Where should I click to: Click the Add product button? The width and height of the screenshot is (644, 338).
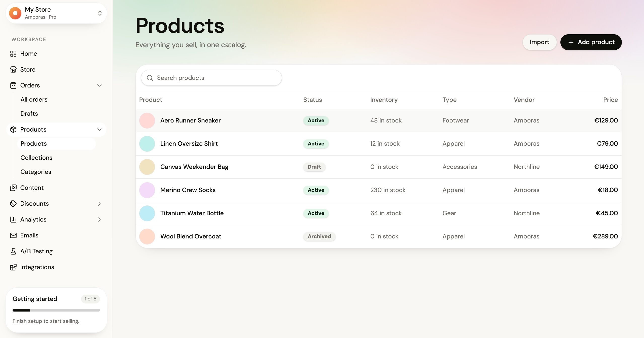[x=591, y=42]
